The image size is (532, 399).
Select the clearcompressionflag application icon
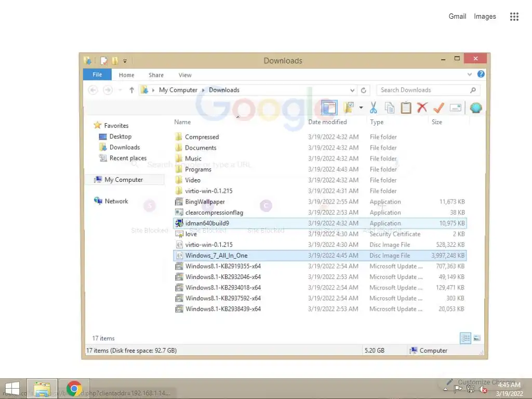(179, 212)
